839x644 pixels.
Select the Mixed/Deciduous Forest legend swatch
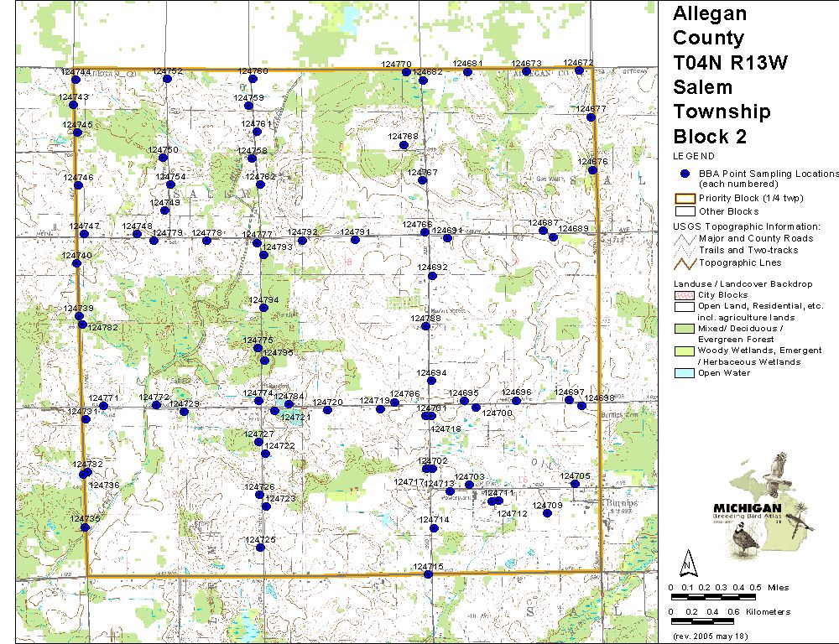[685, 328]
